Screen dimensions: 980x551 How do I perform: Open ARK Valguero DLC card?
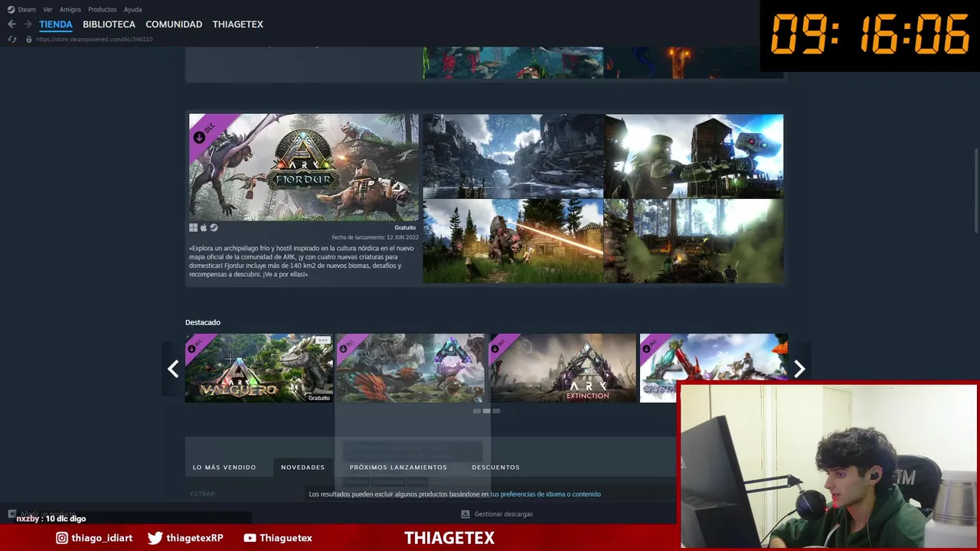(259, 368)
